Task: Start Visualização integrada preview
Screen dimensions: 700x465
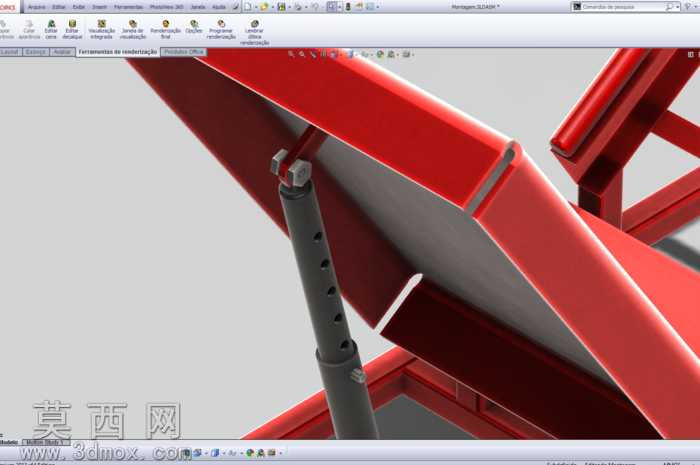Action: [x=101, y=29]
